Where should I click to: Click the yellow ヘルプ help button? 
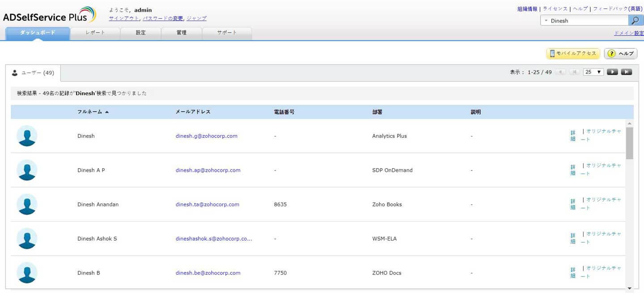[620, 54]
